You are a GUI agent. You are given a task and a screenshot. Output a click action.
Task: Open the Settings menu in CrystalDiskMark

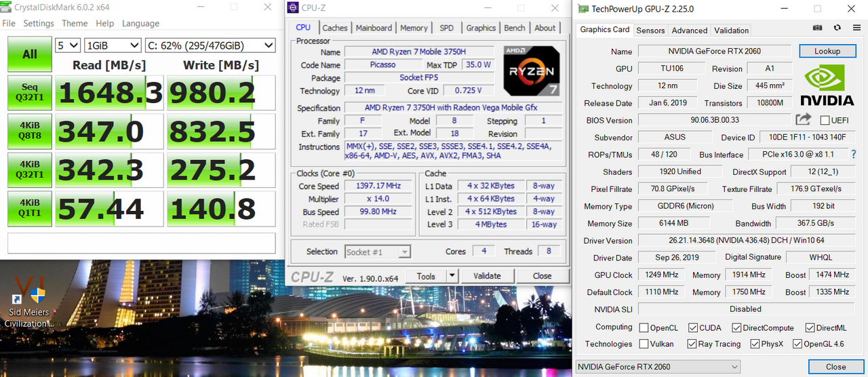pyautogui.click(x=39, y=23)
